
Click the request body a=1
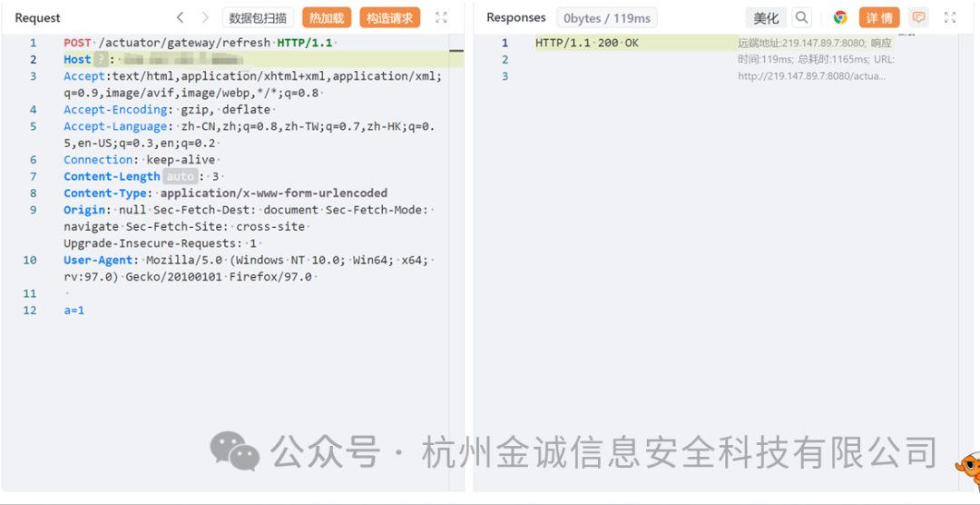(73, 310)
